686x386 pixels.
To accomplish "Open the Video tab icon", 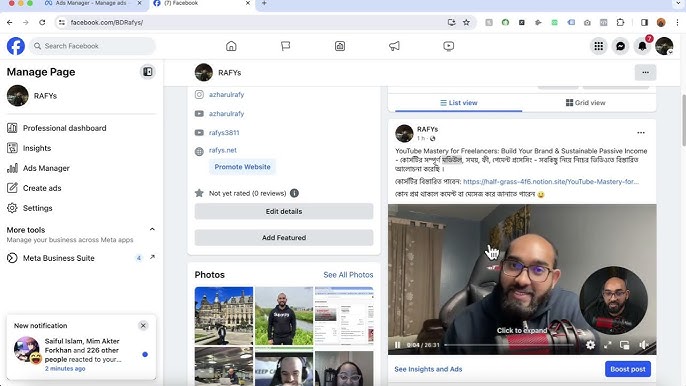I will [448, 46].
